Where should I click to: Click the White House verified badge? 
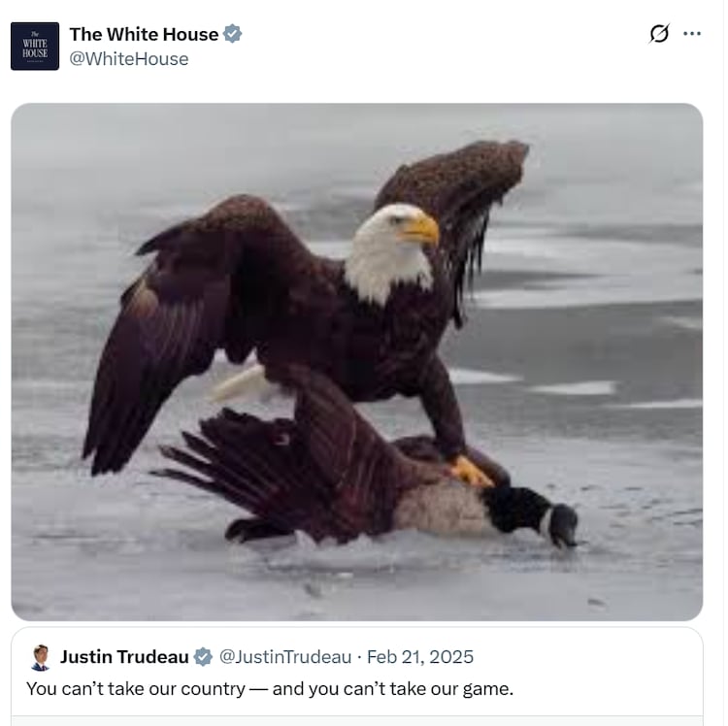(232, 34)
